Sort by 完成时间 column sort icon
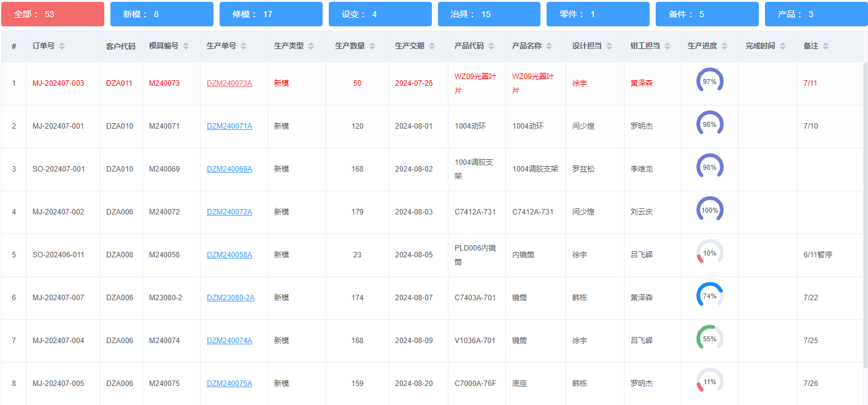This screenshot has width=868, height=405. click(782, 47)
